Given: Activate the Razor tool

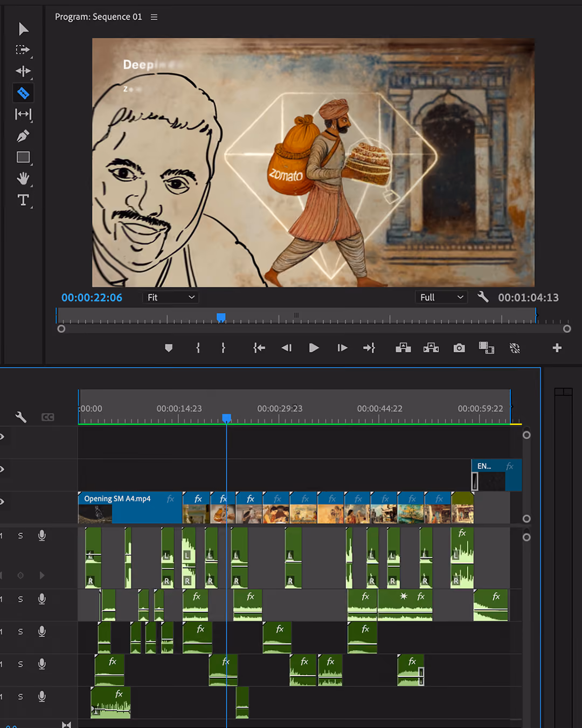Looking at the screenshot, I should pos(23,93).
